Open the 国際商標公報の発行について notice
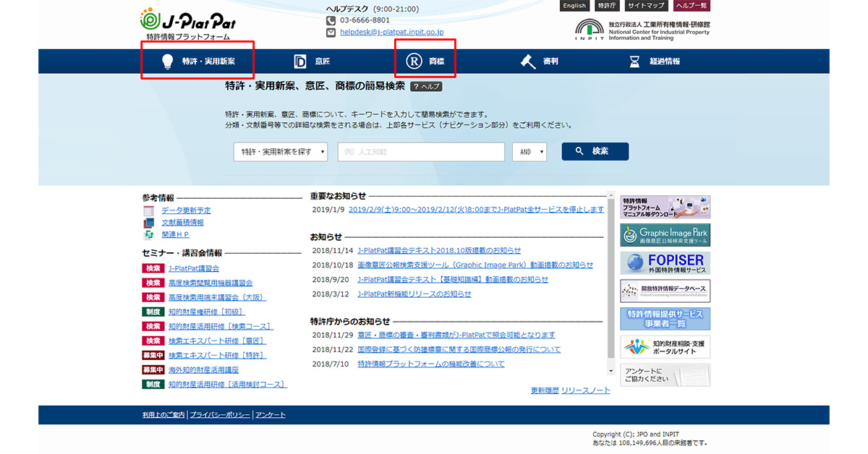The image size is (868, 454). coord(459,349)
